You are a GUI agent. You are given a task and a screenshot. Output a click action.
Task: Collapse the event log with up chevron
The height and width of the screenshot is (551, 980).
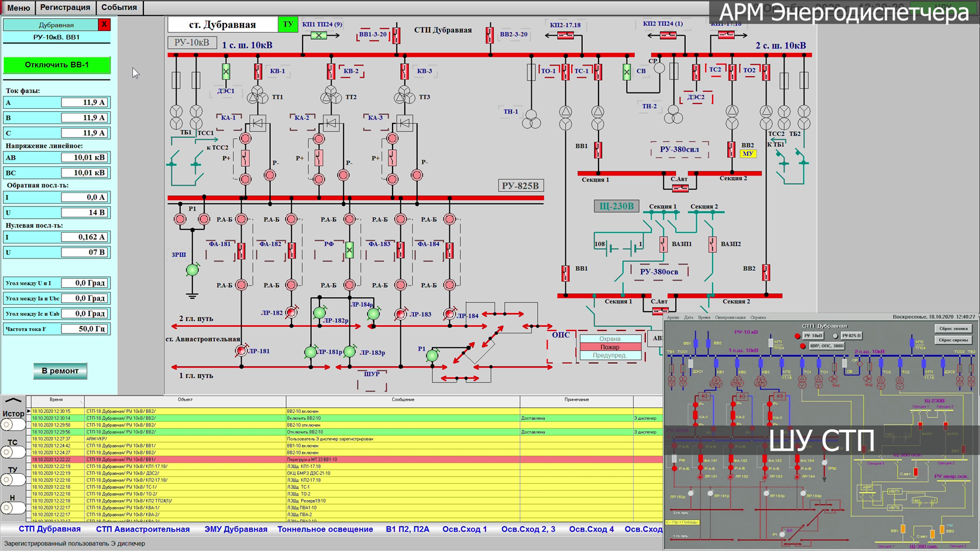coord(13,401)
